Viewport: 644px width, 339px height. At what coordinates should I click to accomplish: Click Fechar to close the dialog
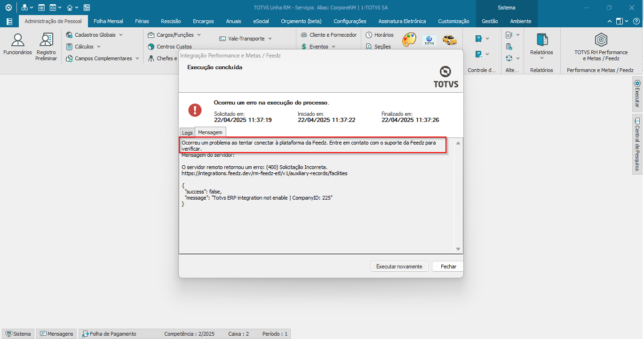[448, 266]
